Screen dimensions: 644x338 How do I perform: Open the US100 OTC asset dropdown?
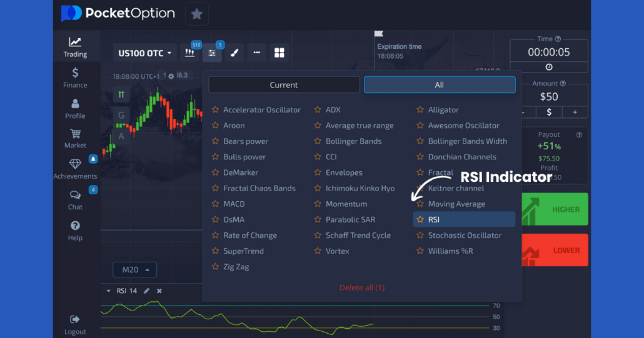(x=144, y=53)
